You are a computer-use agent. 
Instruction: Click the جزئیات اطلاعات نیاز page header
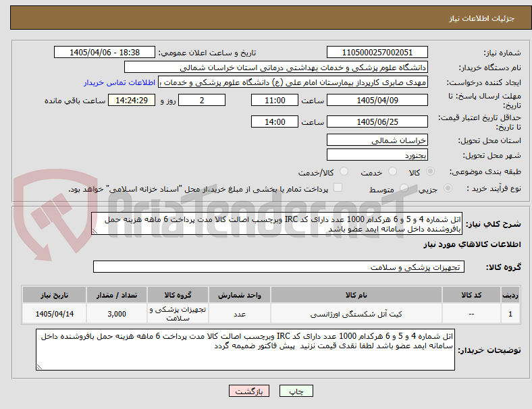(x=482, y=18)
